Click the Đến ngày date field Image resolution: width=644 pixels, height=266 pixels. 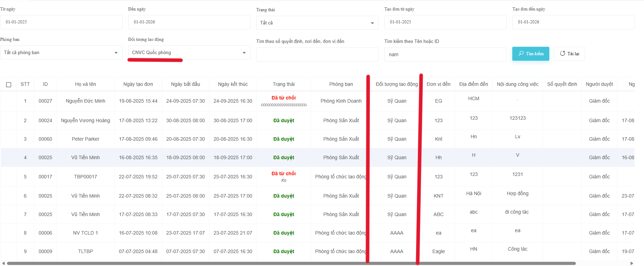pyautogui.click(x=189, y=22)
